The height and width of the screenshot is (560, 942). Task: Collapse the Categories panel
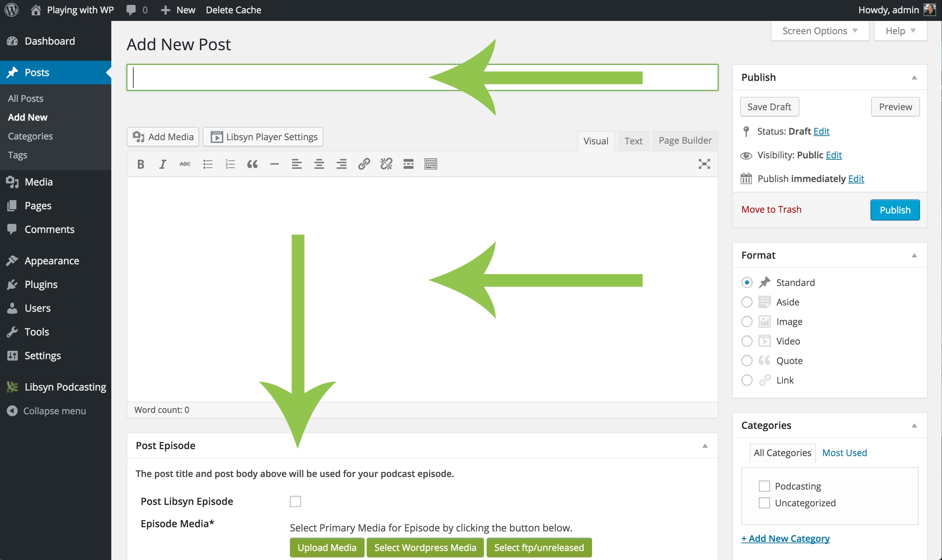tap(914, 425)
